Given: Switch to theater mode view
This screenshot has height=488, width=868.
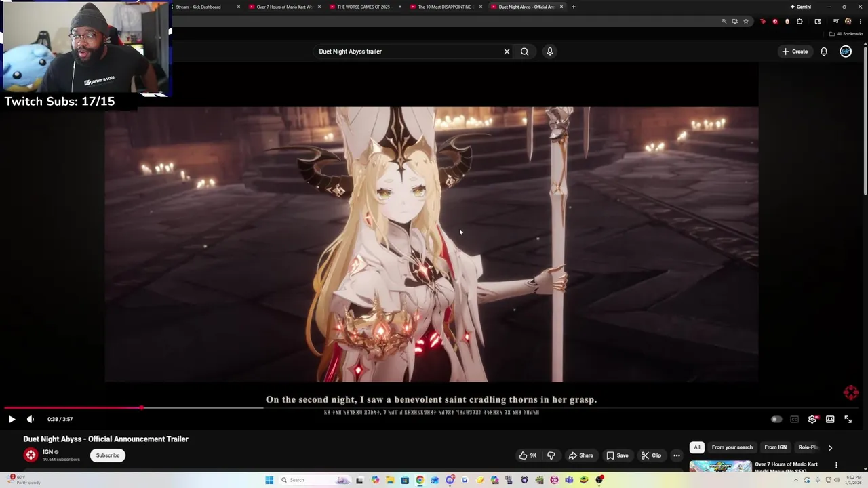Looking at the screenshot, I should point(830,419).
